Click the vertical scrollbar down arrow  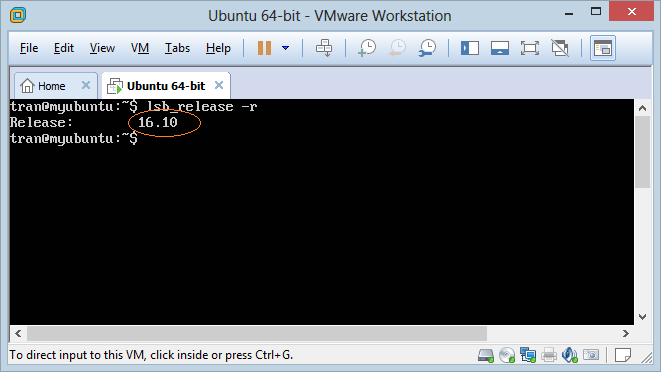(642, 317)
